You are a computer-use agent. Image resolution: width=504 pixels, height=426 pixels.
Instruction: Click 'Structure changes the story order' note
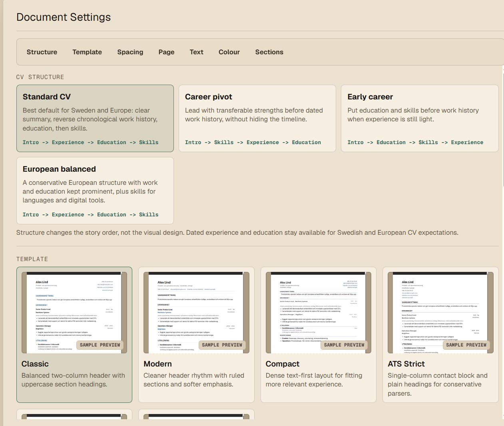point(237,232)
